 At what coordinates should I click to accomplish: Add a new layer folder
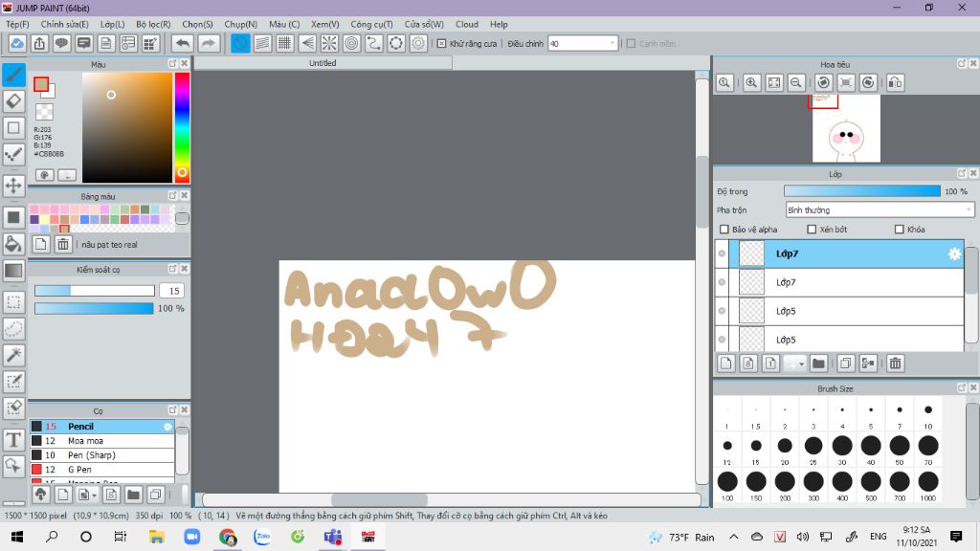tap(818, 363)
